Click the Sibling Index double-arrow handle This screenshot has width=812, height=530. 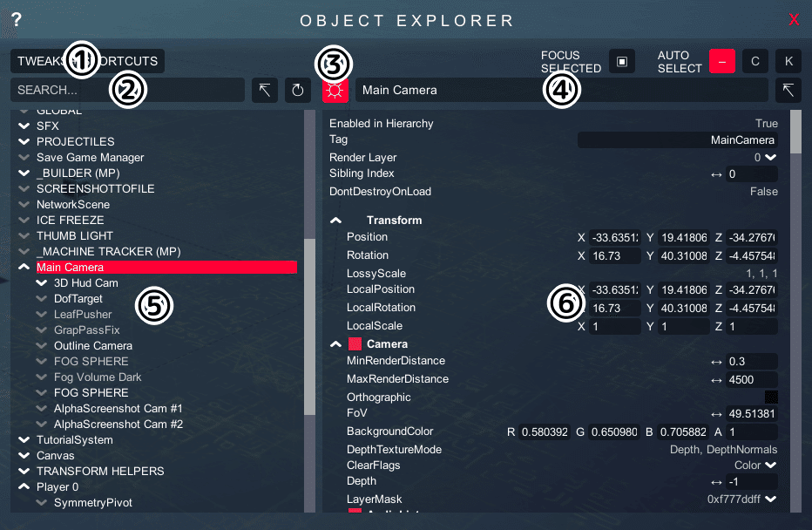(x=716, y=174)
